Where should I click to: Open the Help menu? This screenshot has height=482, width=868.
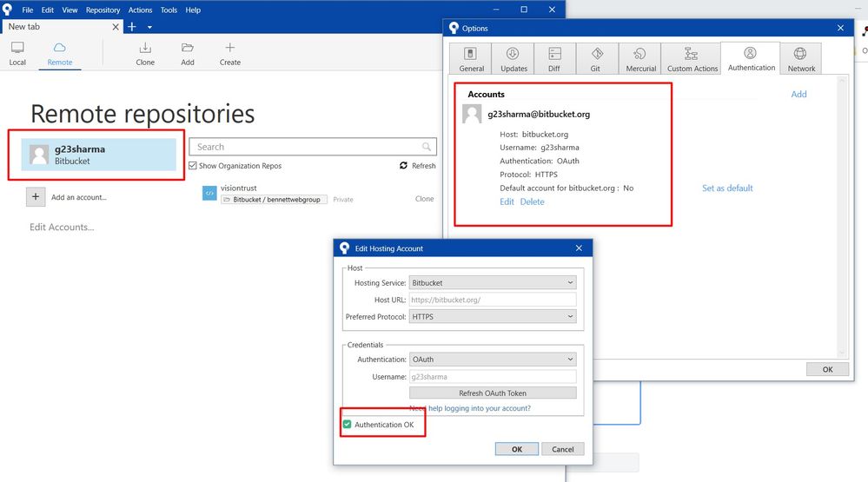click(193, 10)
